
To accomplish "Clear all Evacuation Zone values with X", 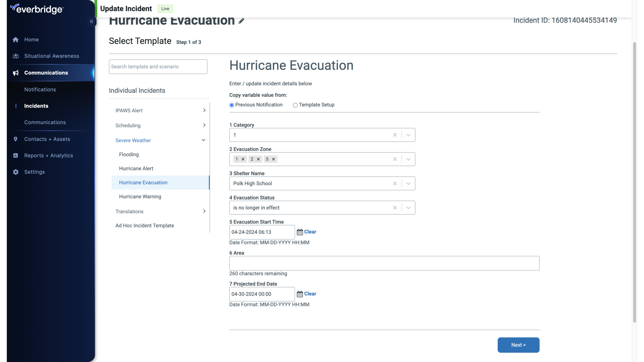I will click(x=395, y=159).
